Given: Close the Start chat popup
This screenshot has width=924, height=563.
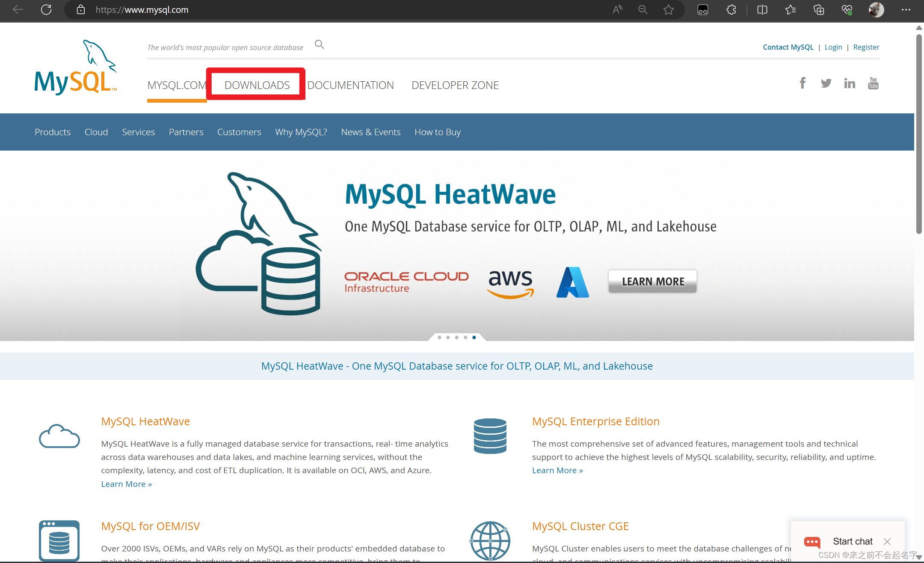Looking at the screenshot, I should pyautogui.click(x=887, y=541).
